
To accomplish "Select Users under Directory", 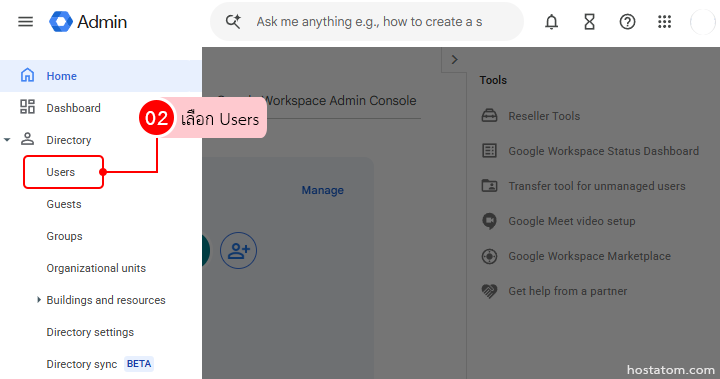I will tap(61, 172).
